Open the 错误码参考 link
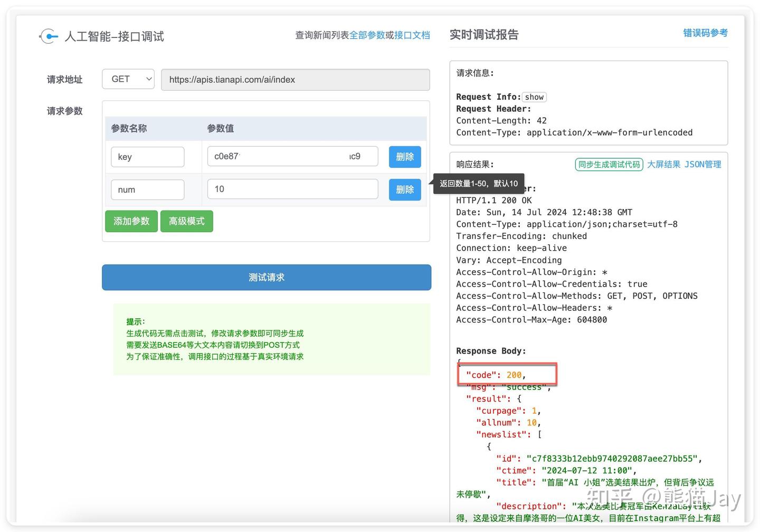This screenshot has width=760, height=532. point(705,33)
